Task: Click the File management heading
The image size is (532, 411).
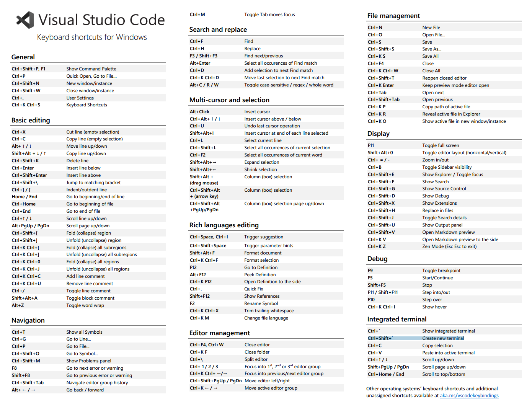Action: pos(393,16)
